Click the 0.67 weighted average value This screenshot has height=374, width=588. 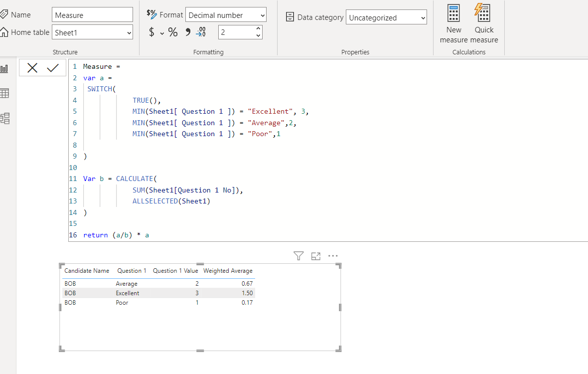tap(247, 284)
